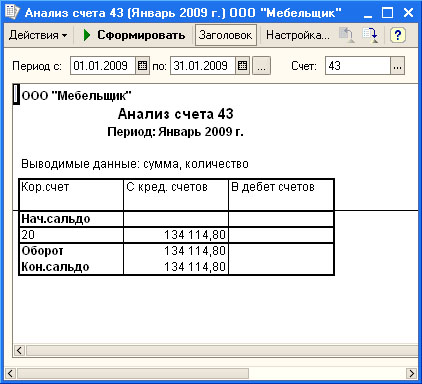Click the outer window scrollbar right arrow
Image resolution: width=422 pixels, height=384 pixels.
412,373
